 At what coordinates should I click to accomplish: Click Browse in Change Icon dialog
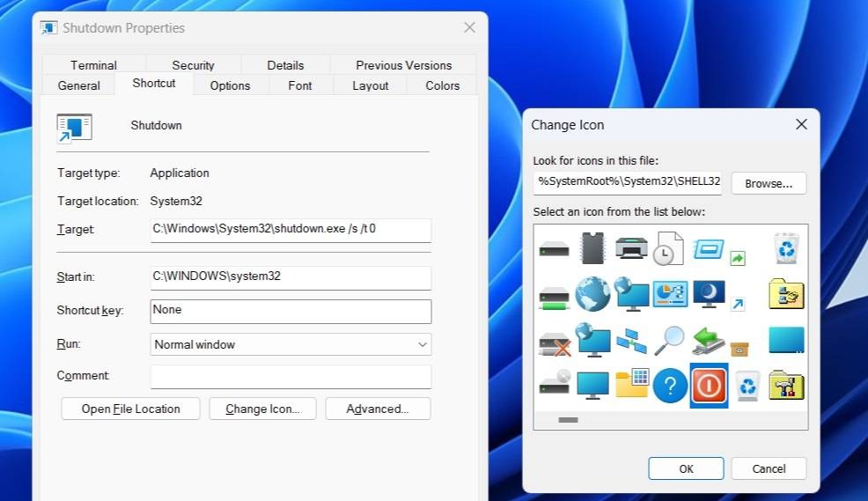769,183
